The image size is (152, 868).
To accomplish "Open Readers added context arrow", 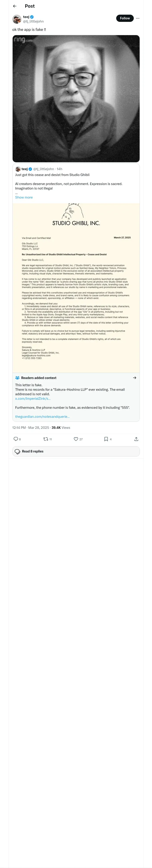I will 134,378.
